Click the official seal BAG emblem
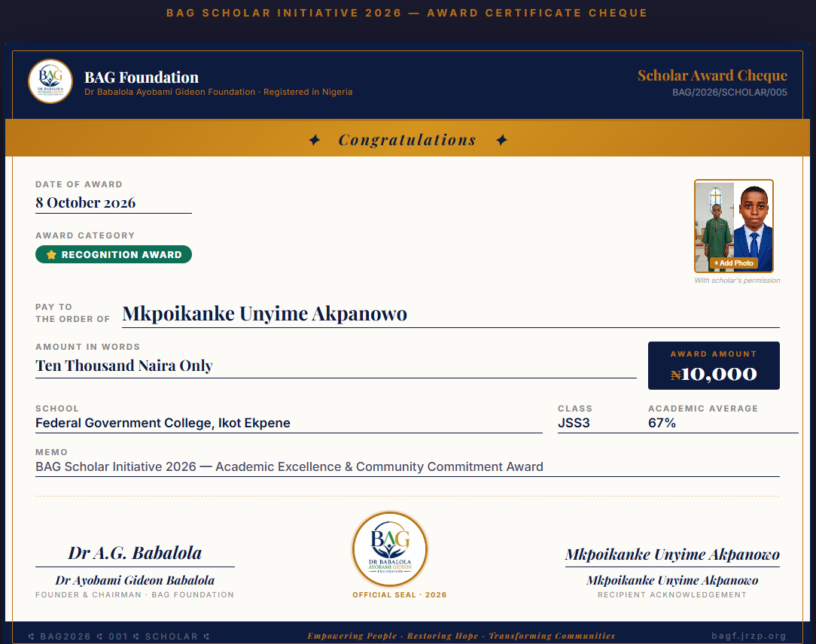 [390, 549]
